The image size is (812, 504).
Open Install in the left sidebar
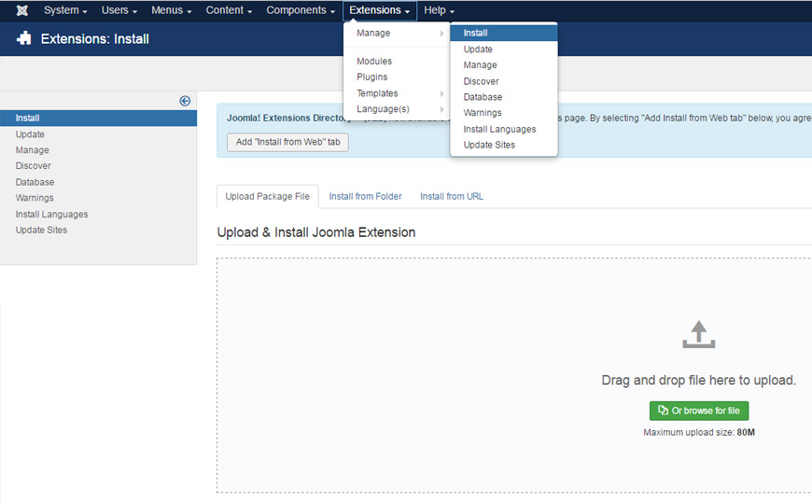[98, 119]
